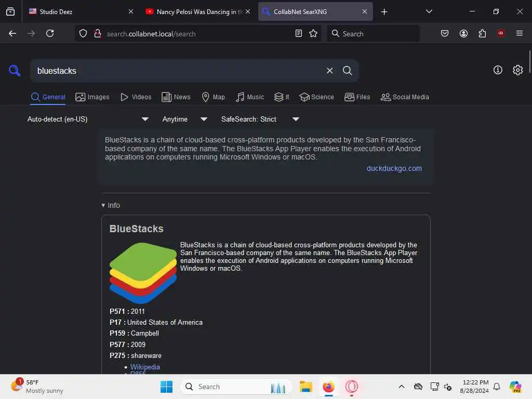The image size is (532, 399).
Task: Click the Firefox Search box
Action: pos(373,34)
